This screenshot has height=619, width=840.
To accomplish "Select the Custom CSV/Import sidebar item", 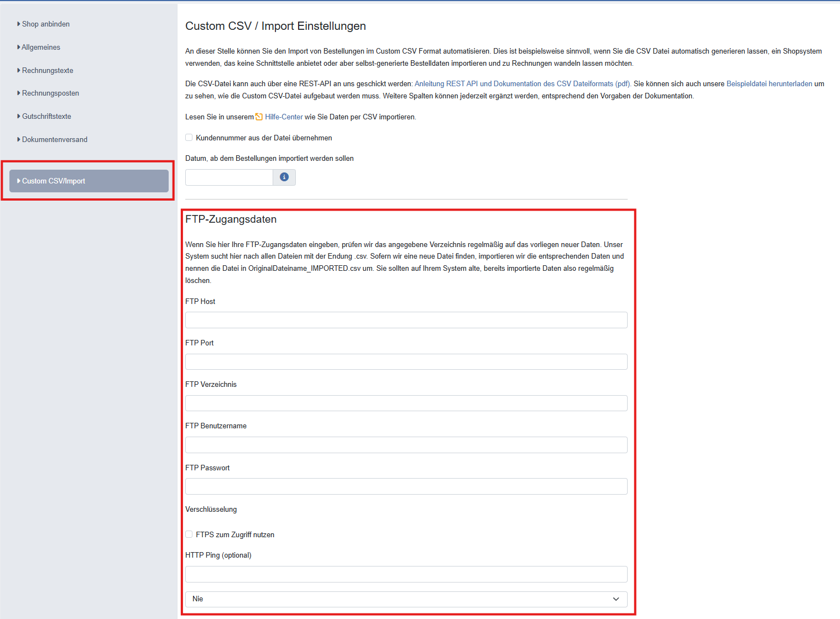I will coord(88,181).
